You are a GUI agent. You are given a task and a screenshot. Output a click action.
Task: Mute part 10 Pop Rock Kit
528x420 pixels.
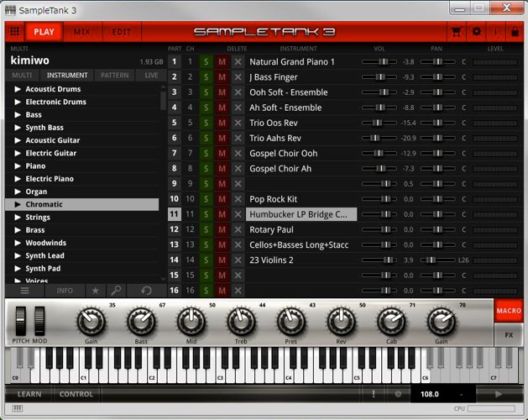pyautogui.click(x=222, y=199)
